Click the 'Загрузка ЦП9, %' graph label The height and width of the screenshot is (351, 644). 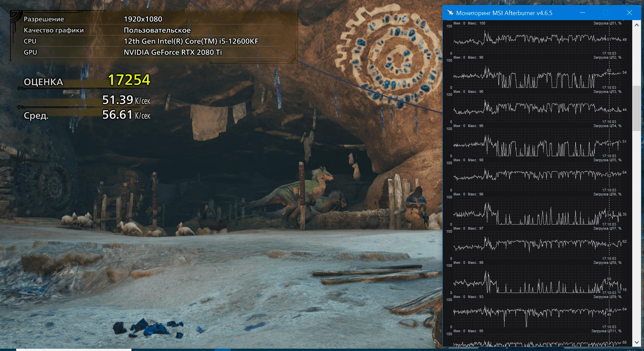[x=607, y=297]
